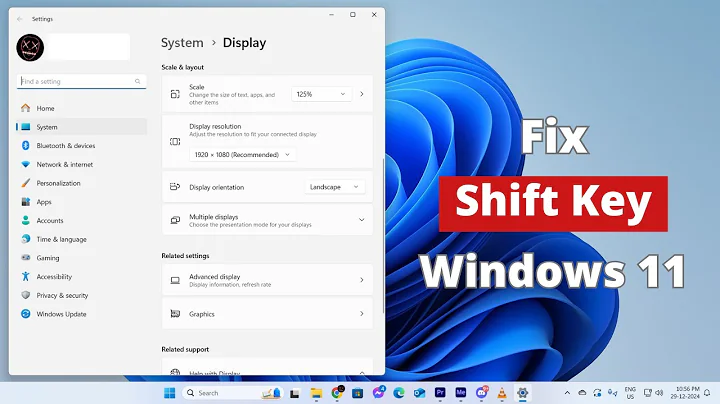This screenshot has height=404, width=720.
Task: Click the Time & language globe icon
Action: [26, 239]
